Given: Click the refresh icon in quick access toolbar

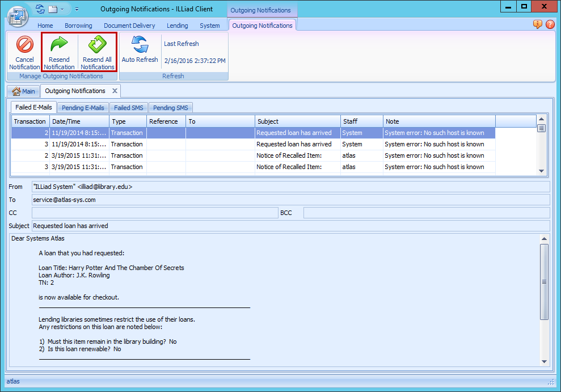Looking at the screenshot, I should 40,9.
